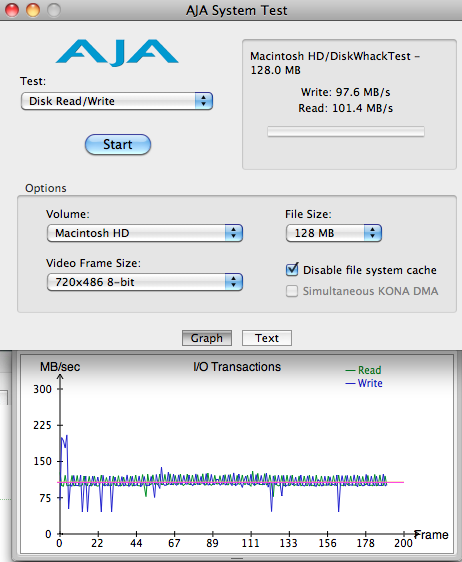Click the Test: label
462x562 pixels.
[x=33, y=81]
